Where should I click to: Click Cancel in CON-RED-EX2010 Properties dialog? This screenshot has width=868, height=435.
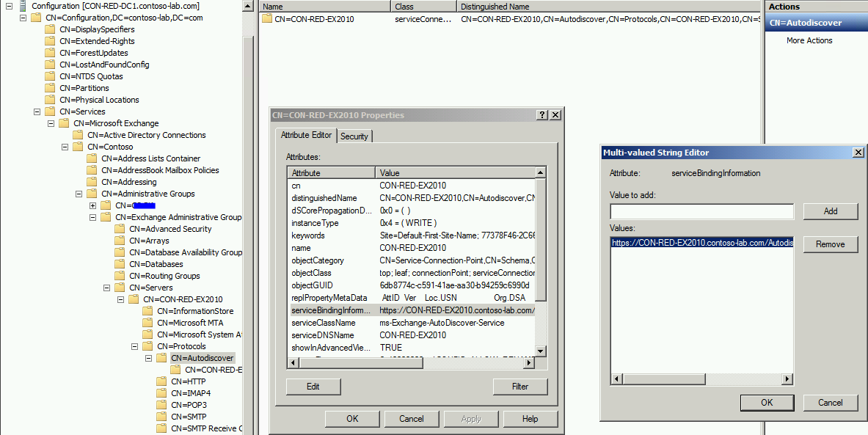(412, 418)
